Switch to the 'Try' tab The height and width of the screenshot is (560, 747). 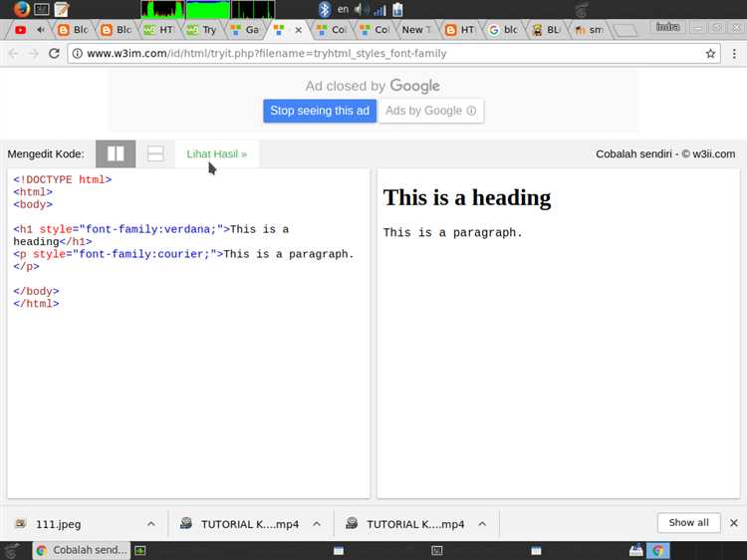coord(201,30)
